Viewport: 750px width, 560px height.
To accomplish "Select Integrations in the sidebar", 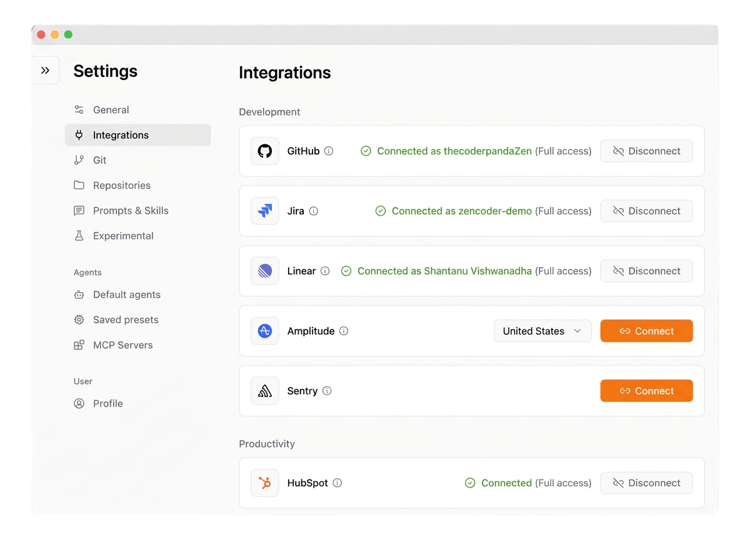I will pyautogui.click(x=137, y=135).
